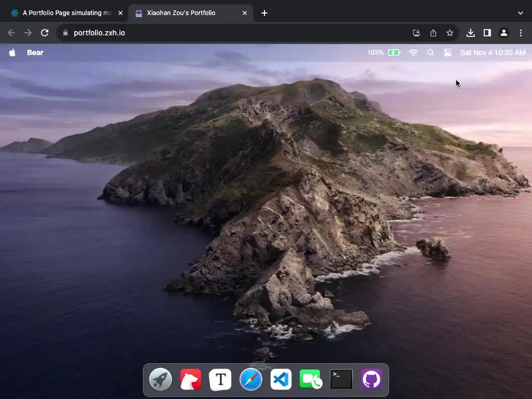Open the Wi-Fi menu icon
532x399 pixels.
pos(413,52)
